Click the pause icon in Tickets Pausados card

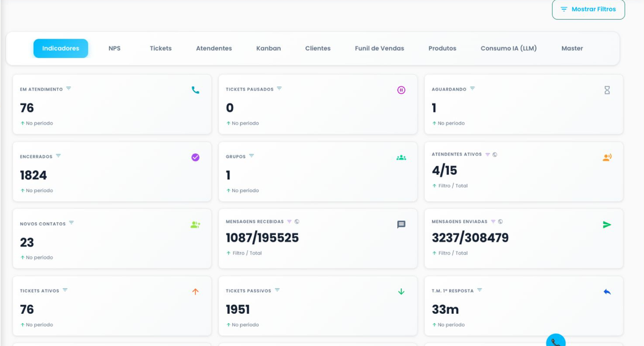[401, 90]
